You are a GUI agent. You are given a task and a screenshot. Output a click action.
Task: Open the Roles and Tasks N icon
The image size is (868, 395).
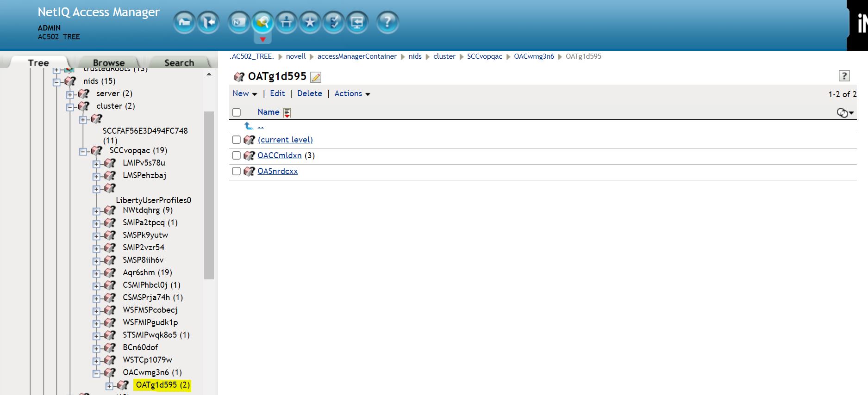pos(239,22)
